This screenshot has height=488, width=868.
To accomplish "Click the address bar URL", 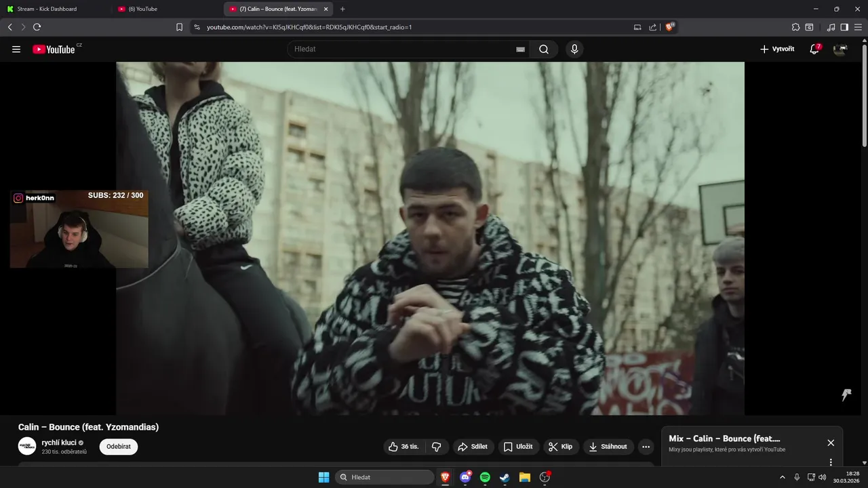I will pyautogui.click(x=309, y=27).
